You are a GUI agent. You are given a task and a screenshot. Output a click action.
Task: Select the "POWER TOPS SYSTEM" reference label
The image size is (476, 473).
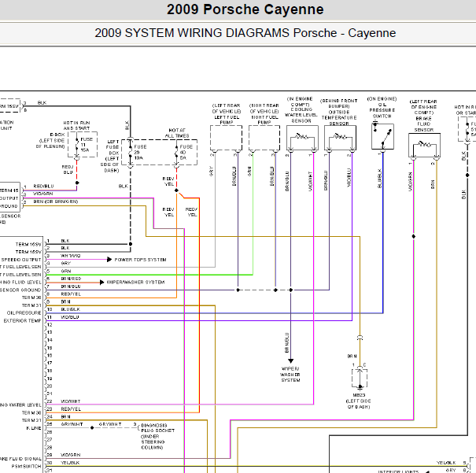tap(140, 260)
